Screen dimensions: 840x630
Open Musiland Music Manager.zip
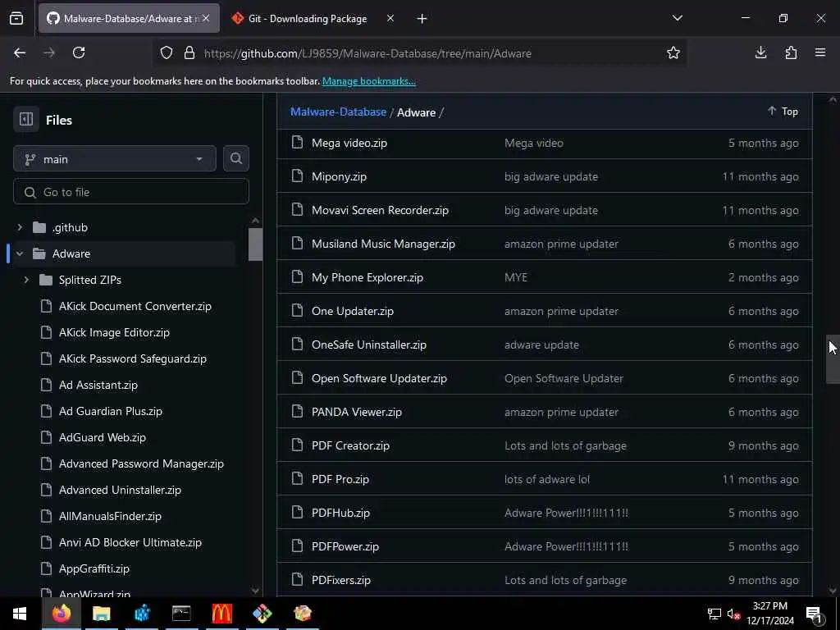[384, 244]
